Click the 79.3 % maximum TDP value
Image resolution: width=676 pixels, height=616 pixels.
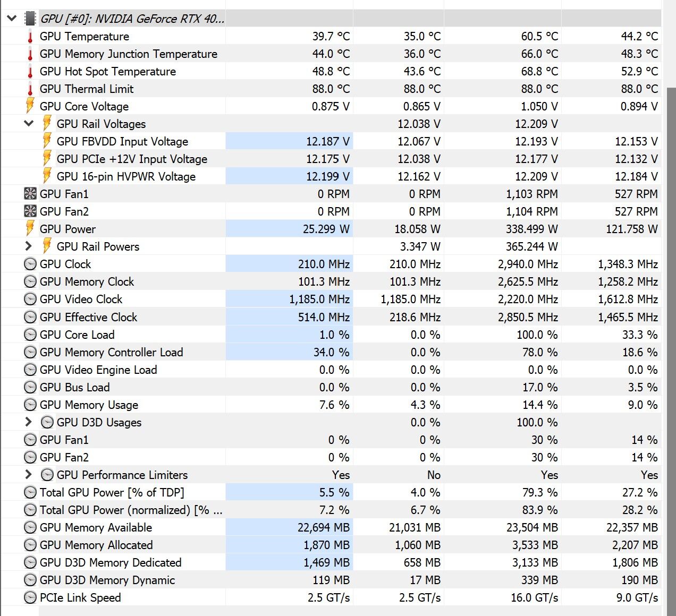pos(540,492)
